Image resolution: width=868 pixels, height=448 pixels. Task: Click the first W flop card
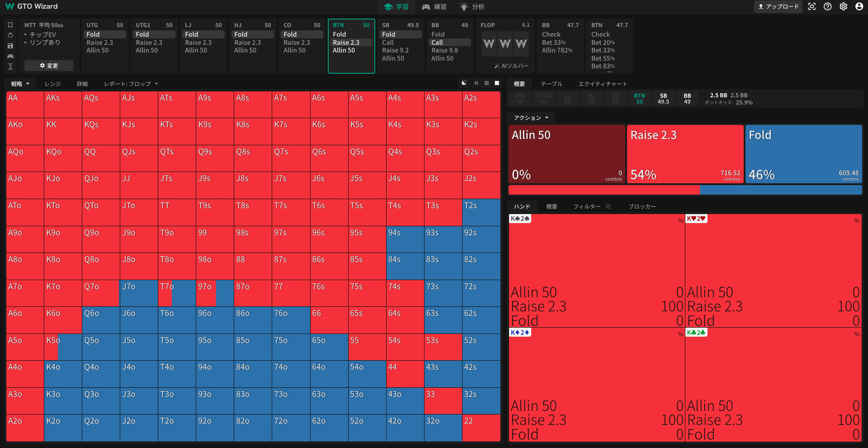pos(489,44)
